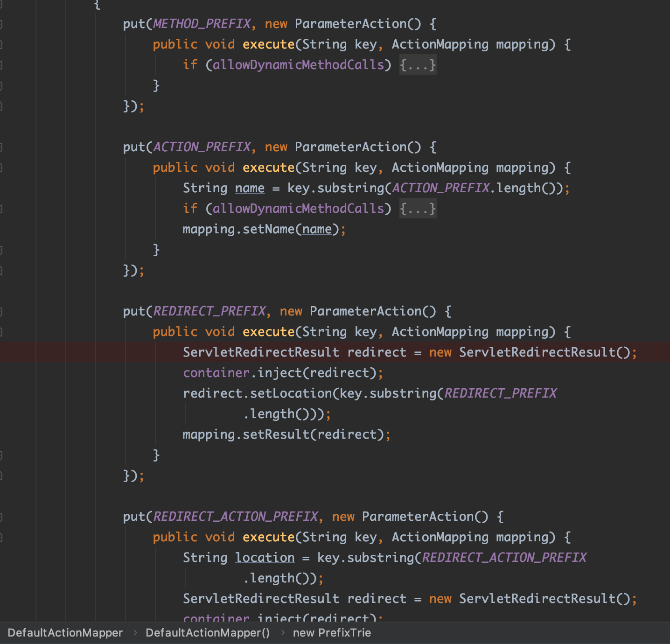Click mapping.setName in the ACTION_PREFIX block

tap(238, 229)
